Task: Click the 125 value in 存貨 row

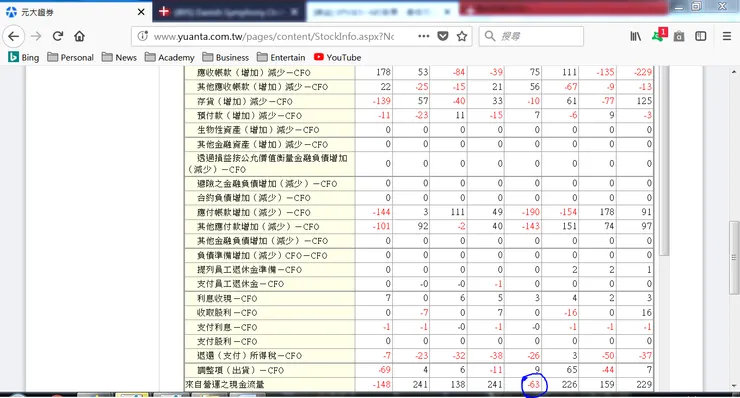Action: (644, 101)
